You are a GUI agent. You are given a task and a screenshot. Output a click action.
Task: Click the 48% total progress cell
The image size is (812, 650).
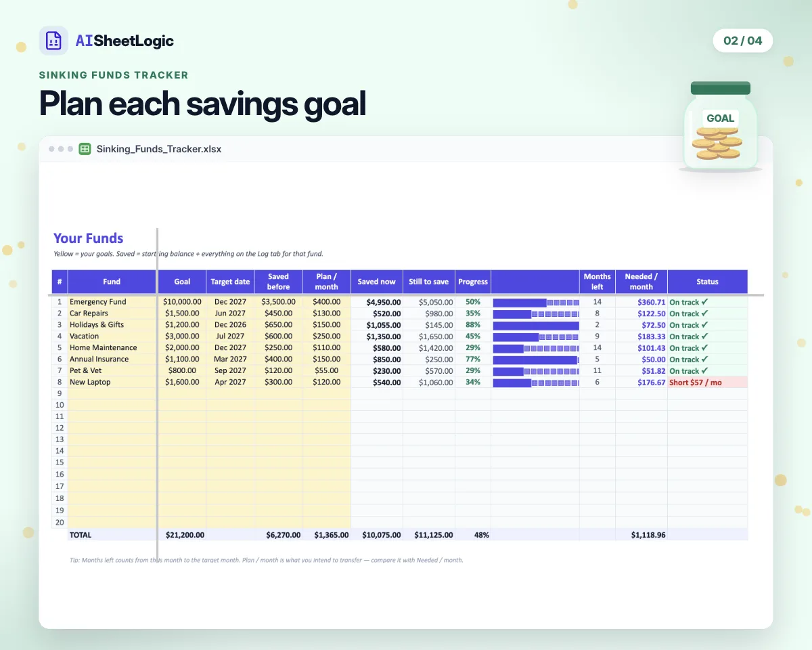click(473, 535)
